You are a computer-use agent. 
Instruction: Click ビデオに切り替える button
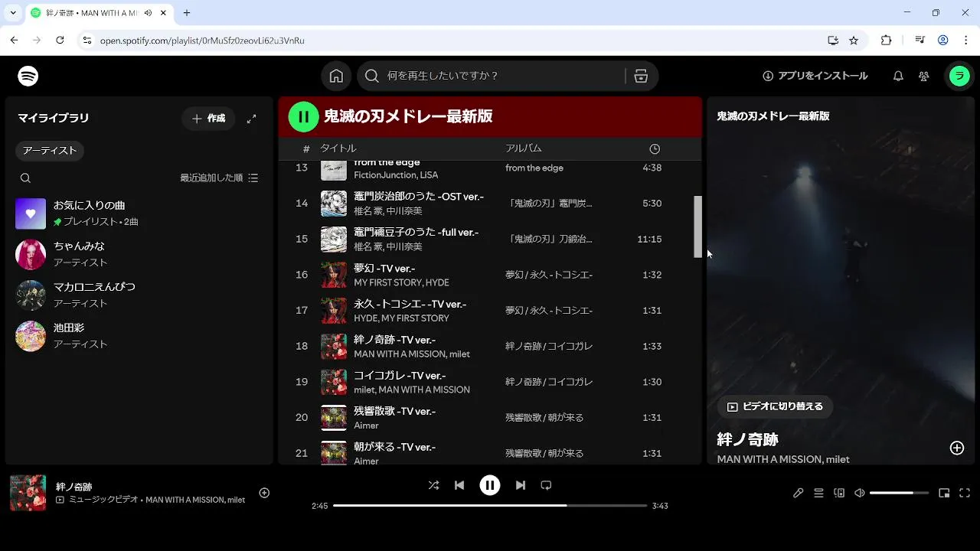775,406
